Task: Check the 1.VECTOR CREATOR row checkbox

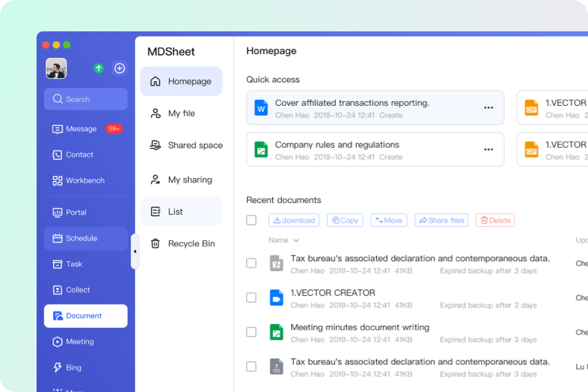Action: tap(252, 298)
